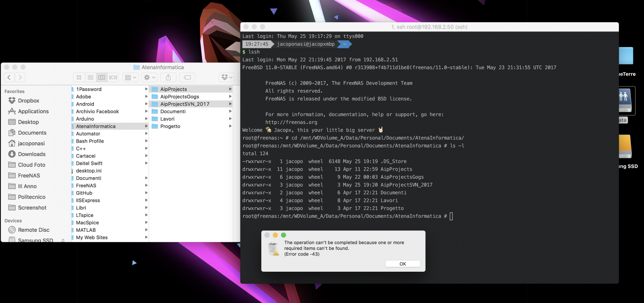Expand the arrow next to Bash Profile

[x=146, y=141]
